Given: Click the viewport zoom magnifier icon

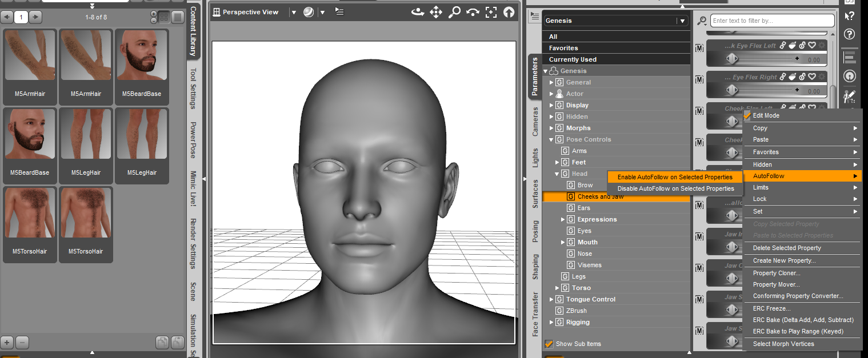Looking at the screenshot, I should [454, 12].
